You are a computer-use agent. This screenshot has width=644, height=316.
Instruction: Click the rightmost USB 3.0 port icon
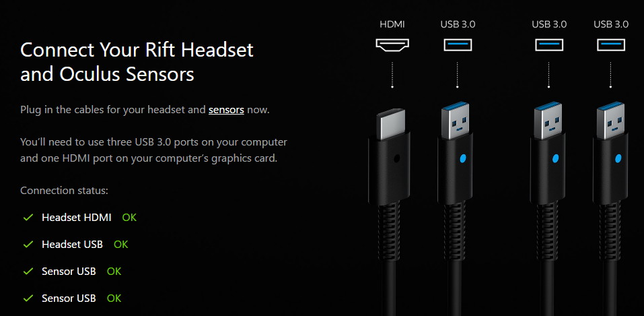click(x=611, y=44)
